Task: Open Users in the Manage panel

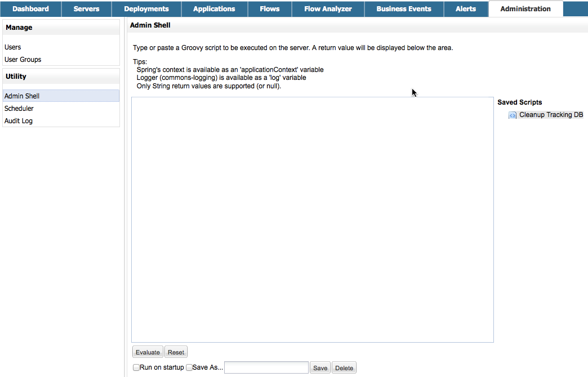Action: [13, 47]
